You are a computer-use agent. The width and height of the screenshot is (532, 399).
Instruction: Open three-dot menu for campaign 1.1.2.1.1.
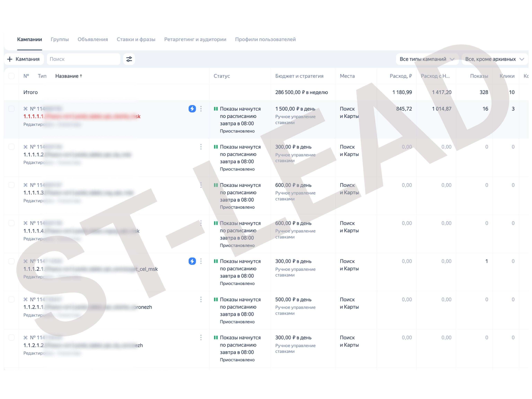click(x=201, y=299)
